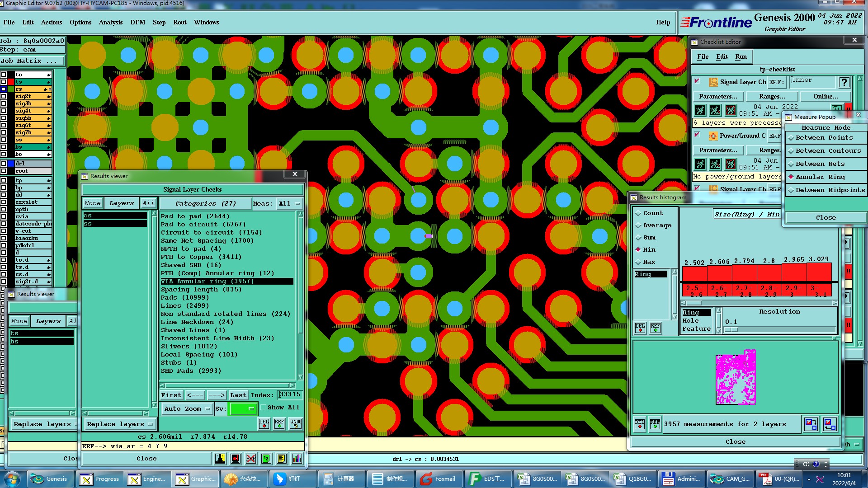Image resolution: width=868 pixels, height=488 pixels.
Task: Click the Last result button
Action: [238, 395]
